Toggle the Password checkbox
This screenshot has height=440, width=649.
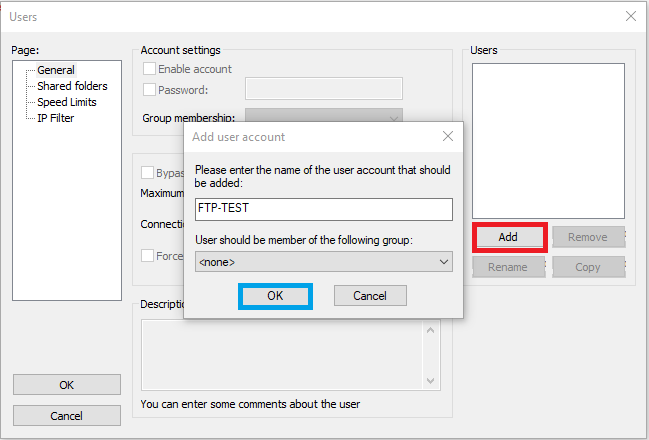149,89
